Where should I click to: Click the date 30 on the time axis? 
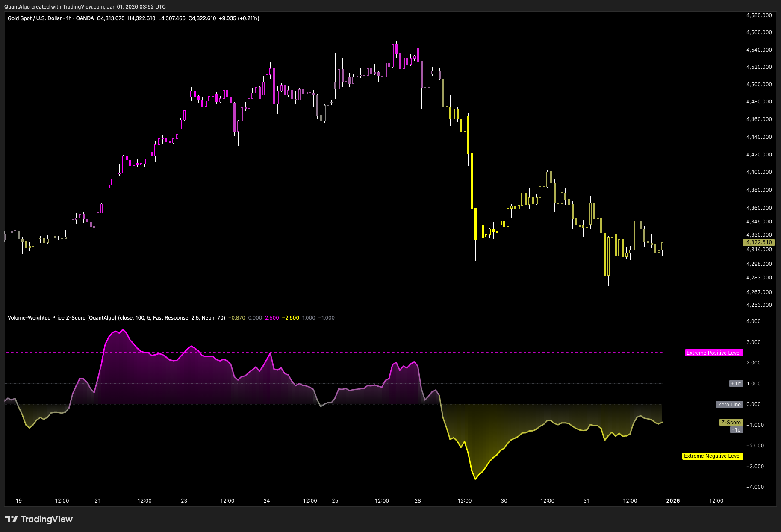[504, 501]
